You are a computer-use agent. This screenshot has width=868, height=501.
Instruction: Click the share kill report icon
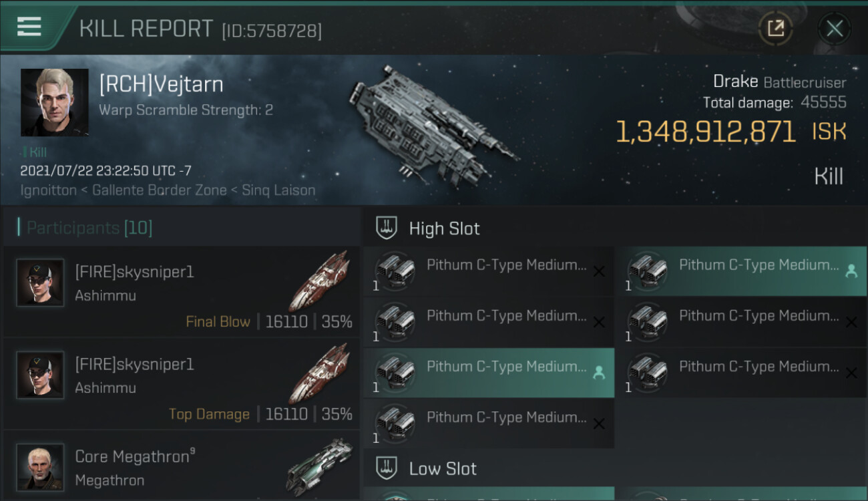click(x=775, y=28)
